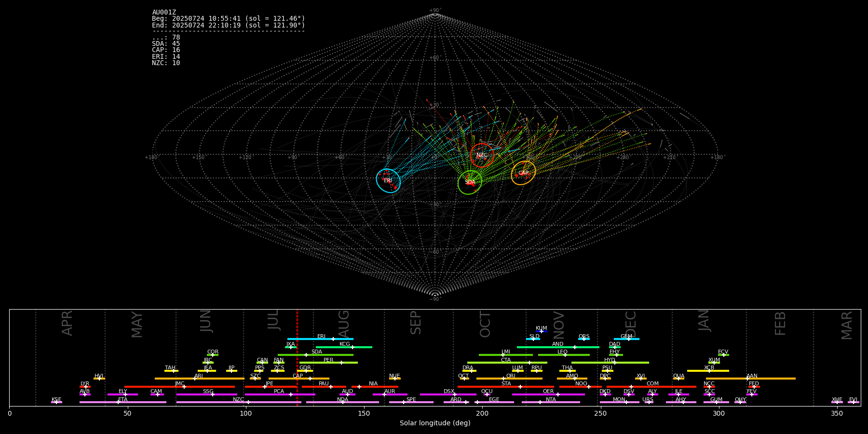Click the HYD shower label in timeline
Viewport: 868px width, 434px height.
(610, 360)
